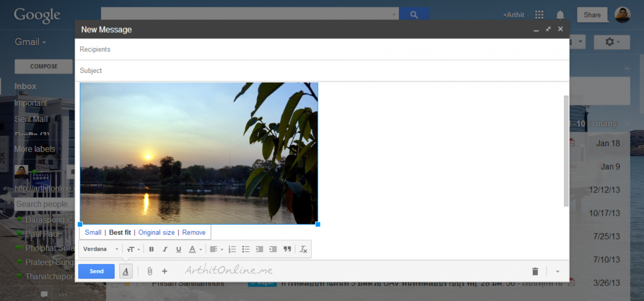Open the Important label
The width and height of the screenshot is (644, 301).
point(31,103)
